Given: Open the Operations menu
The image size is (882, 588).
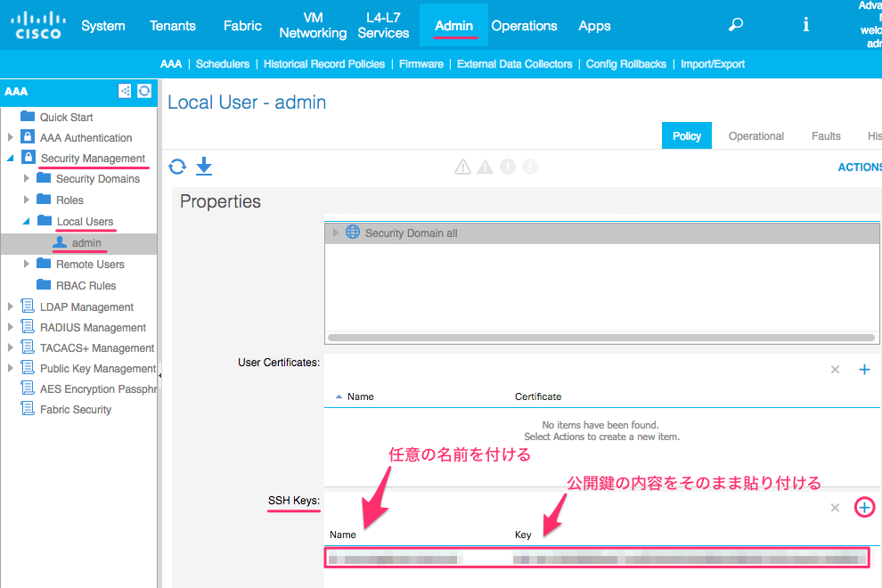Looking at the screenshot, I should click(524, 26).
